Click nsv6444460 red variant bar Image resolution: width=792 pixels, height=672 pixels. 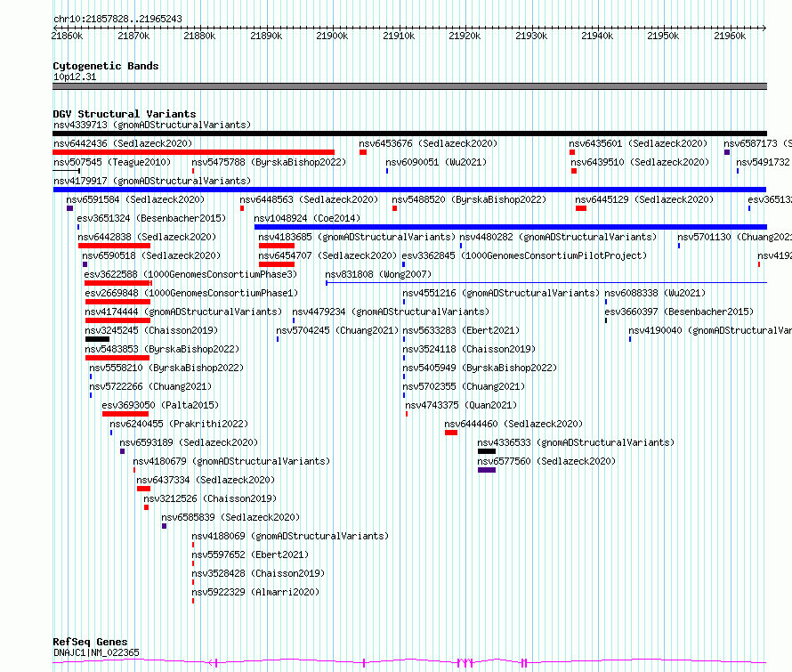coord(451,433)
